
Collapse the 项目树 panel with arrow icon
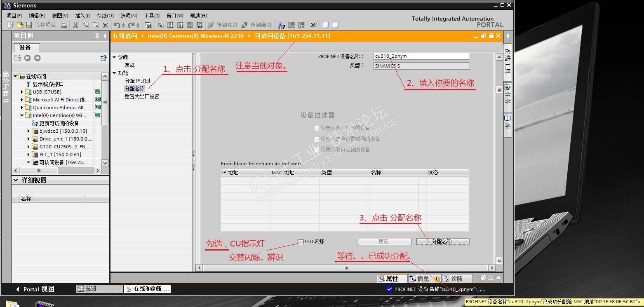tap(105, 36)
